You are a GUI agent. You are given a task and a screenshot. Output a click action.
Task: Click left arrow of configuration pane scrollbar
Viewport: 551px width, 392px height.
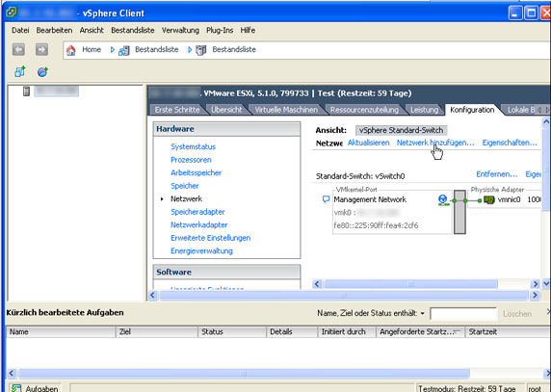[x=152, y=295]
